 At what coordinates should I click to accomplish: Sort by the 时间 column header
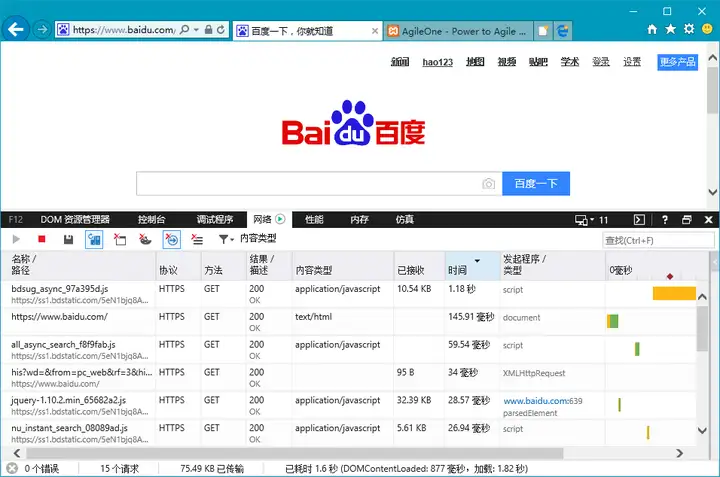[472, 265]
